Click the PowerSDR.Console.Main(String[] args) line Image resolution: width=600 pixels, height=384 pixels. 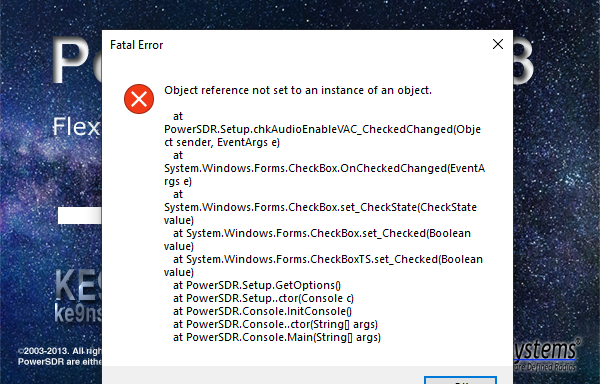277,337
